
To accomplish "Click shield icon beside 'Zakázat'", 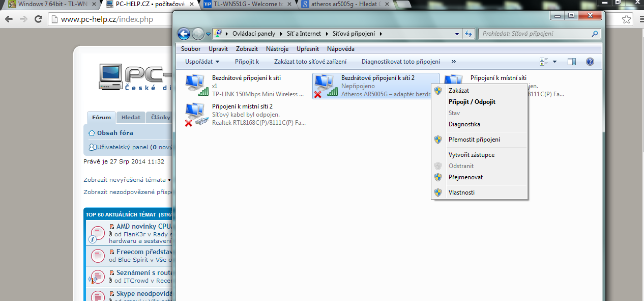I will point(438,91).
